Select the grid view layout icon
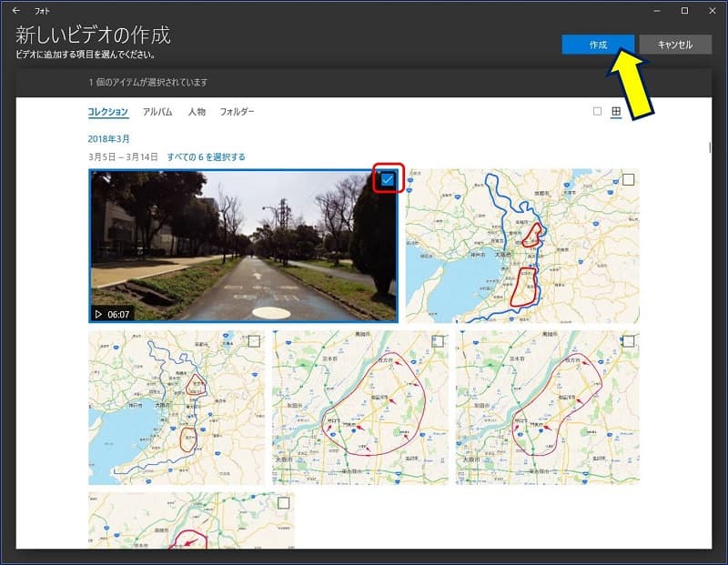The image size is (728, 565). coord(616,112)
